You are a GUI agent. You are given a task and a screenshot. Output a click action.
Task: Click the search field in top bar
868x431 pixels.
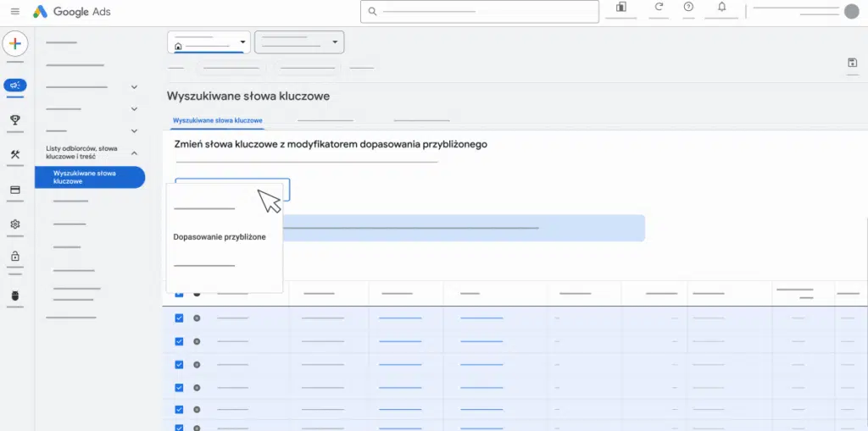click(x=480, y=12)
